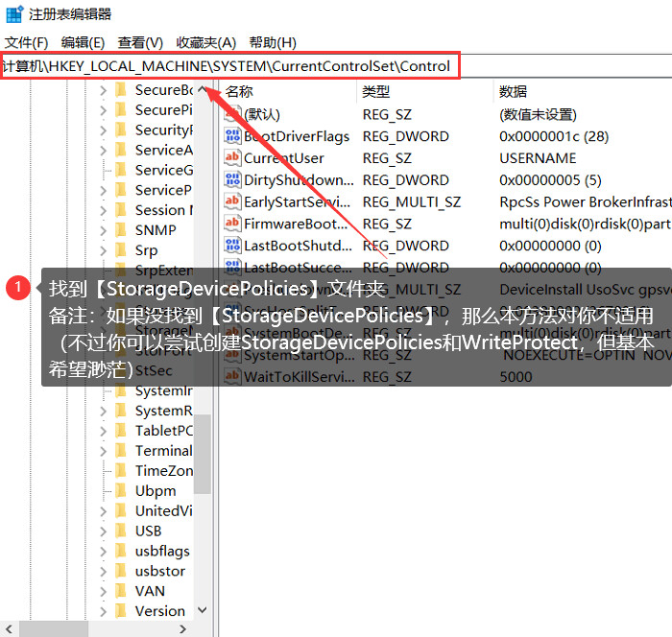Open the 文件(F) menu

pyautogui.click(x=27, y=42)
